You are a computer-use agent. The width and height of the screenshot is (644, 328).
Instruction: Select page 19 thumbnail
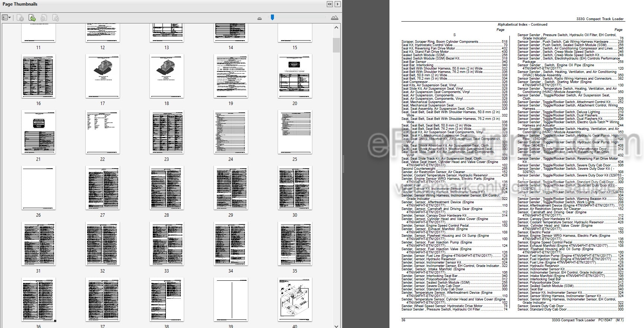tap(231, 76)
